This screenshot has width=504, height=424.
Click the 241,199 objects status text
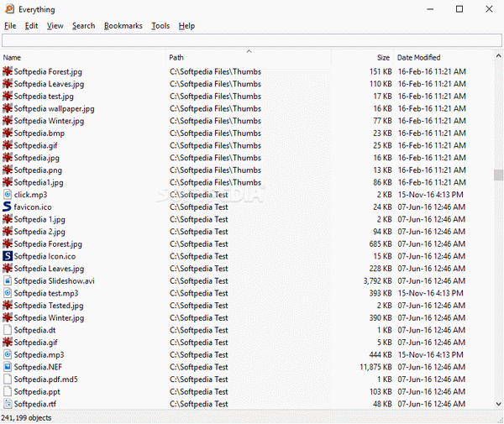pyautogui.click(x=26, y=418)
